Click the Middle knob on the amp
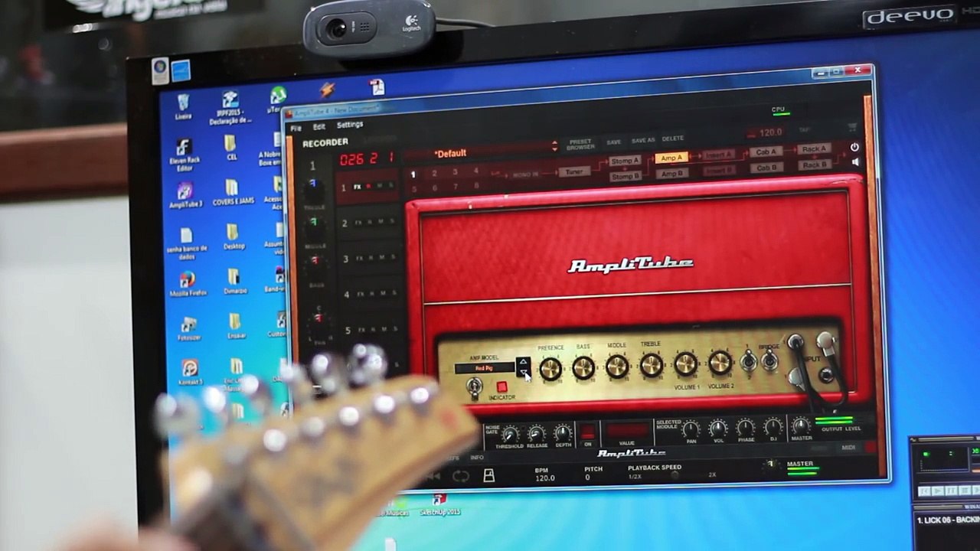The width and height of the screenshot is (980, 551). point(617,367)
